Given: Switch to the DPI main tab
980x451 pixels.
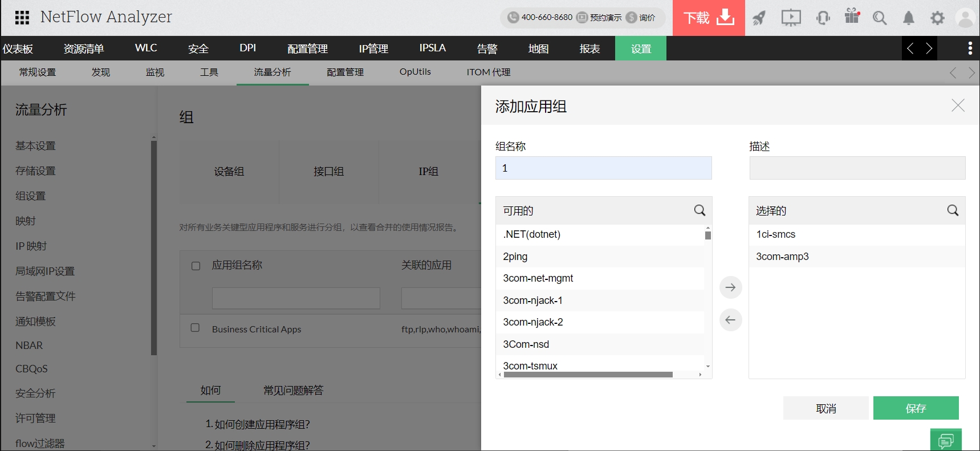Looking at the screenshot, I should (x=247, y=48).
